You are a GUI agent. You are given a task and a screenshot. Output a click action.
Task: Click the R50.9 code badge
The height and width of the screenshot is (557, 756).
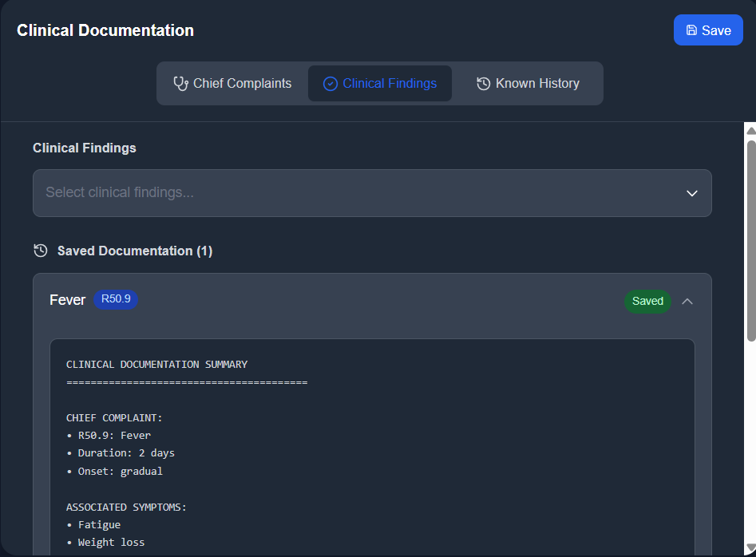[x=116, y=299]
